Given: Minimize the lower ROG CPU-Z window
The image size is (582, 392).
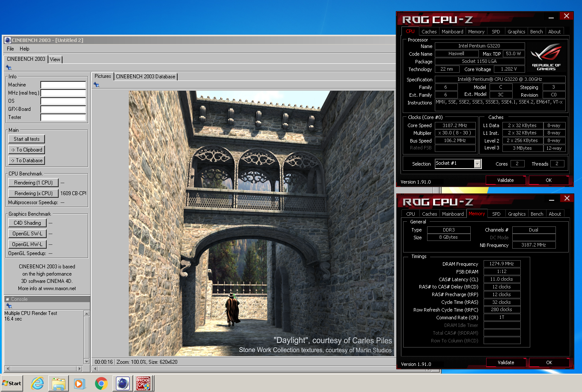Looking at the screenshot, I should (x=552, y=200).
